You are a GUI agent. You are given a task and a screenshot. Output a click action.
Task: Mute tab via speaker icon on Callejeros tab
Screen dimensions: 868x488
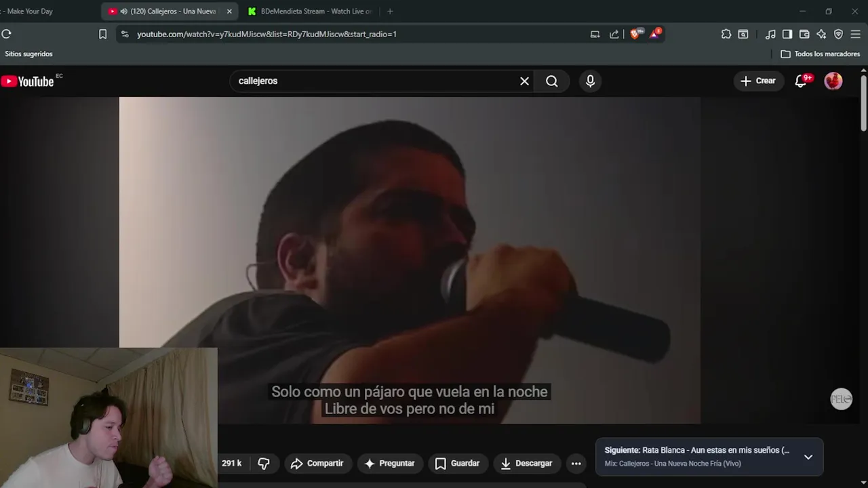tap(123, 12)
